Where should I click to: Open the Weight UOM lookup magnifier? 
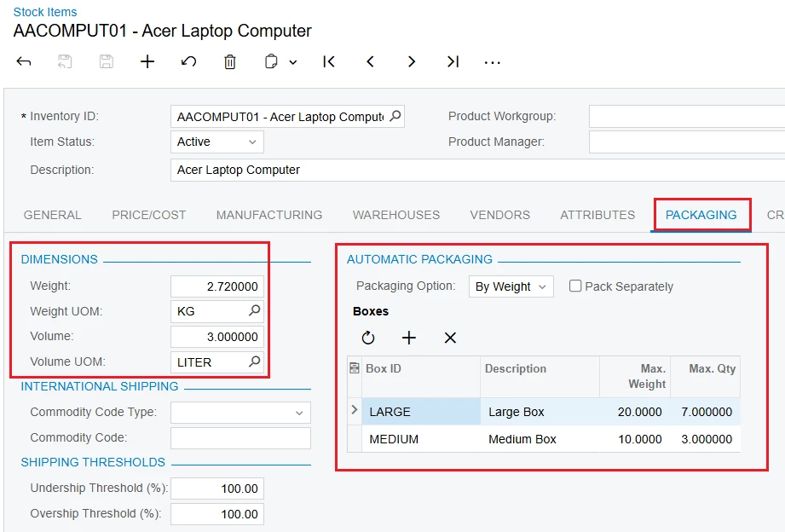[254, 310]
